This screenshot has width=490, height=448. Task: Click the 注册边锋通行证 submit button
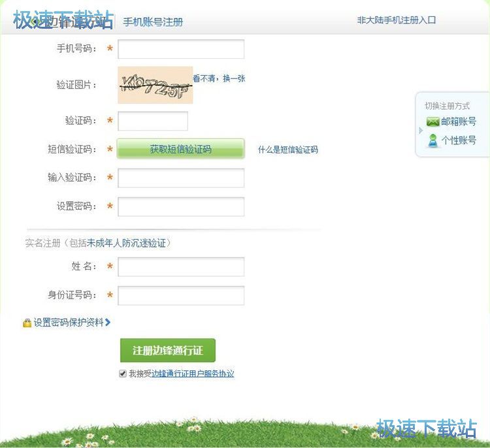168,351
